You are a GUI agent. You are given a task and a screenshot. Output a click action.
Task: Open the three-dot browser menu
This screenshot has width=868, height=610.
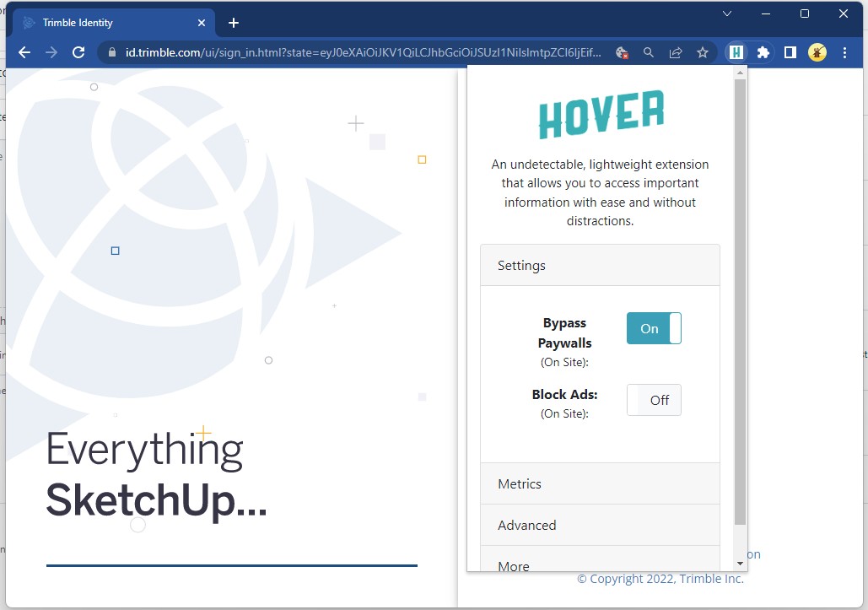pos(844,52)
